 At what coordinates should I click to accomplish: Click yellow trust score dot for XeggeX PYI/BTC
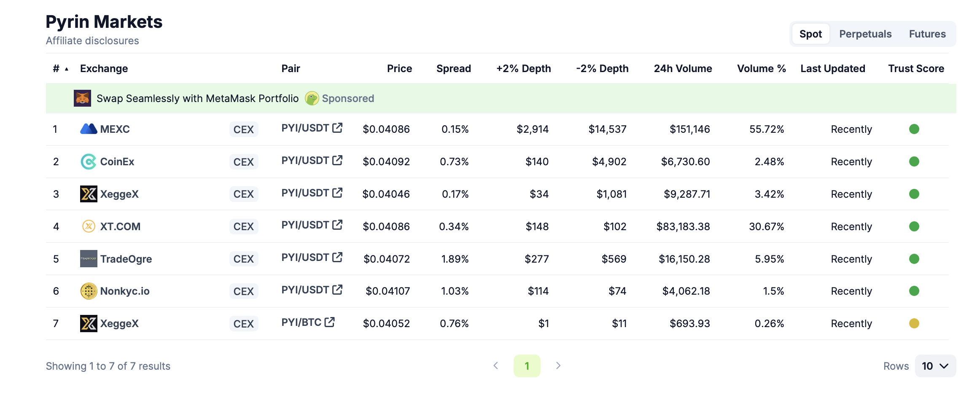coord(914,323)
